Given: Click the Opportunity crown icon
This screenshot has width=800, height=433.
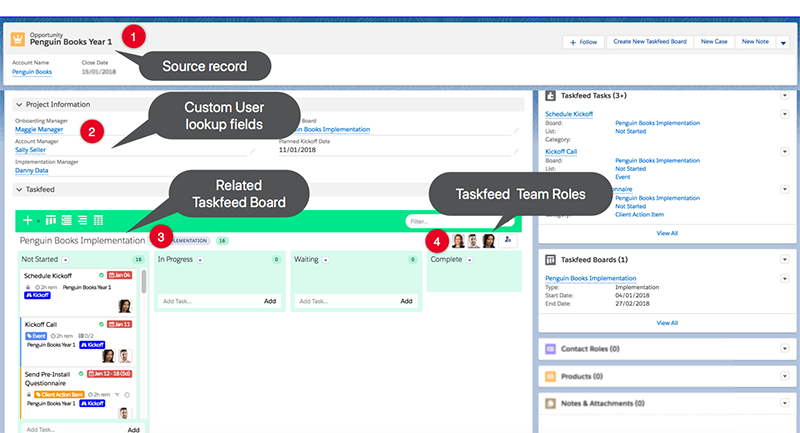Looking at the screenshot, I should click(x=17, y=39).
